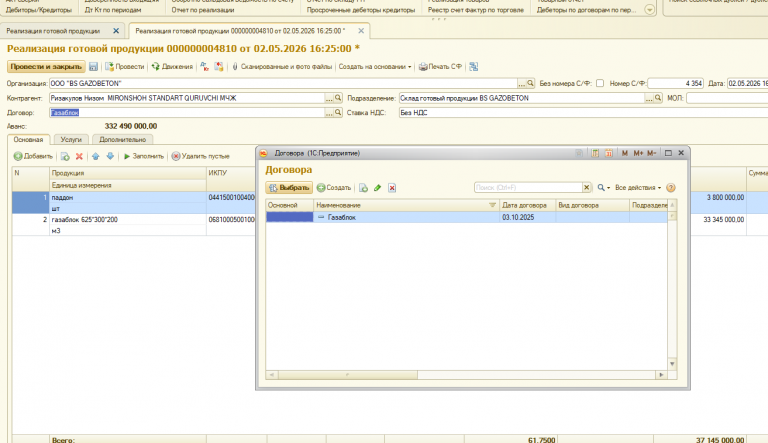Click the Поиск search field in dialog

point(528,188)
